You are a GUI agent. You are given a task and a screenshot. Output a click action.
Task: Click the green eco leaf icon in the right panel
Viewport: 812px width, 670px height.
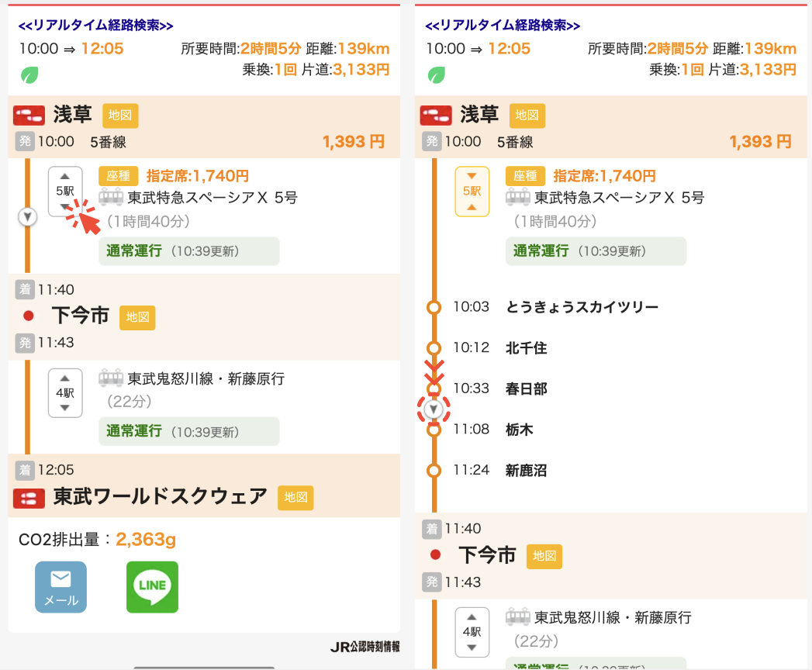click(437, 75)
